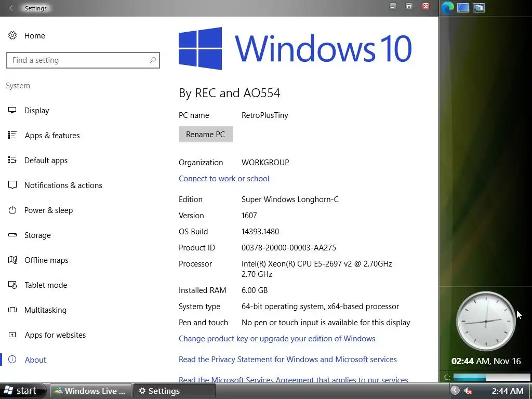The image size is (532, 399).
Task: Maximize the Settings window
Action: point(409,6)
